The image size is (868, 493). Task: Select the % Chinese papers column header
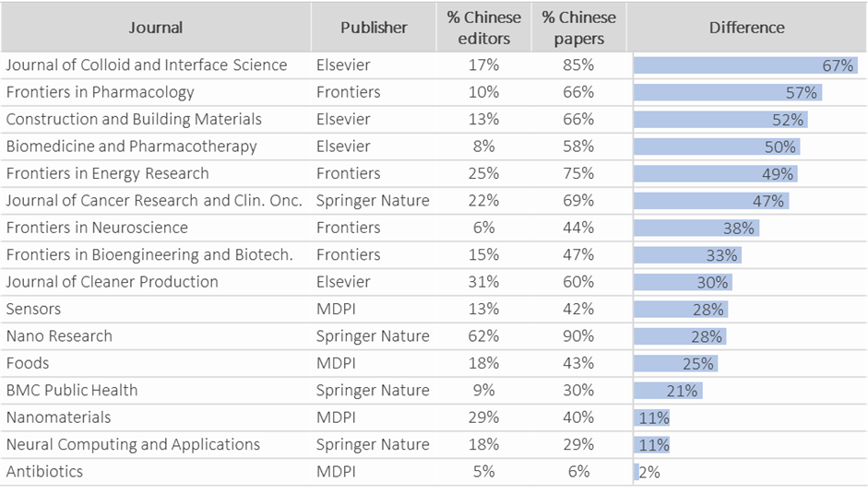pyautogui.click(x=578, y=28)
